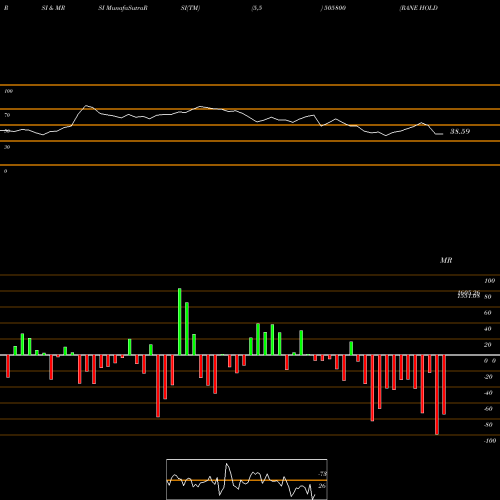Click the tallest green MR bar

(x=180, y=322)
